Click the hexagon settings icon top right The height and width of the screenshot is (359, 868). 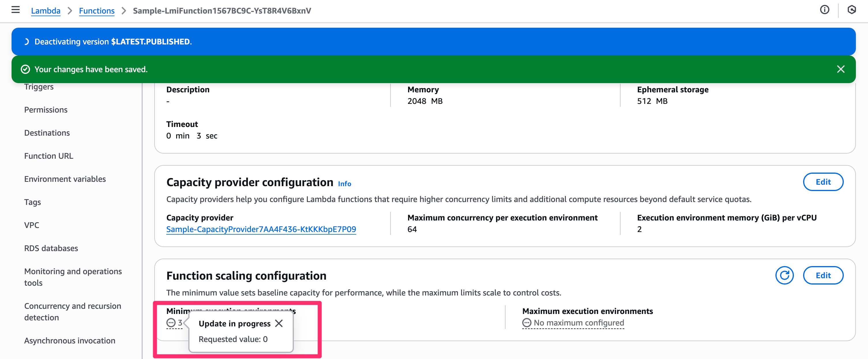pos(852,10)
